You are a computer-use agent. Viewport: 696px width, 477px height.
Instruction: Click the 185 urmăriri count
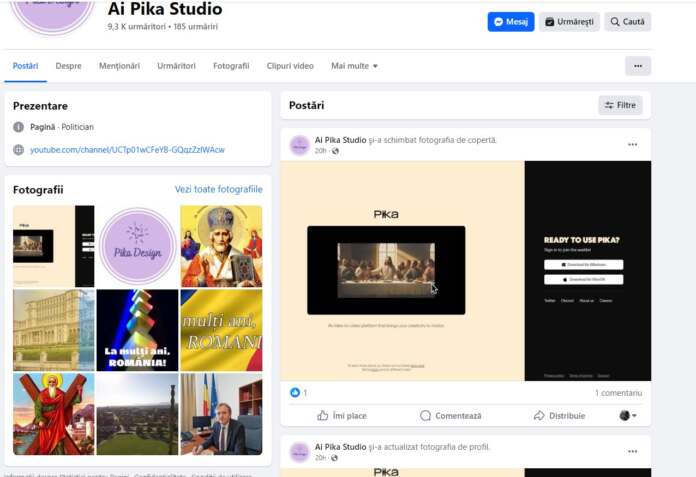click(x=196, y=27)
